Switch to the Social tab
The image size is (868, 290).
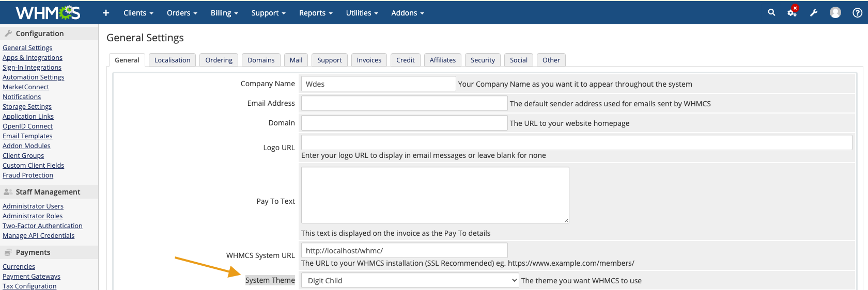pyautogui.click(x=519, y=60)
